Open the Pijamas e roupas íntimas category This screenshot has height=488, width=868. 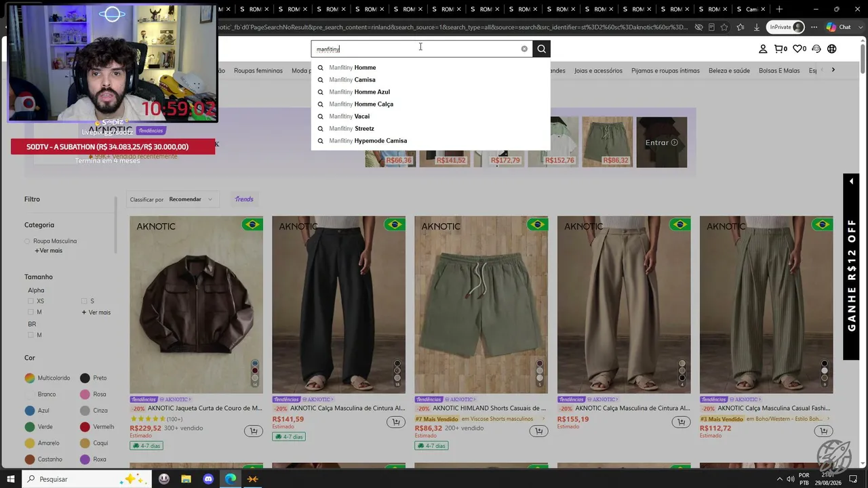click(665, 70)
